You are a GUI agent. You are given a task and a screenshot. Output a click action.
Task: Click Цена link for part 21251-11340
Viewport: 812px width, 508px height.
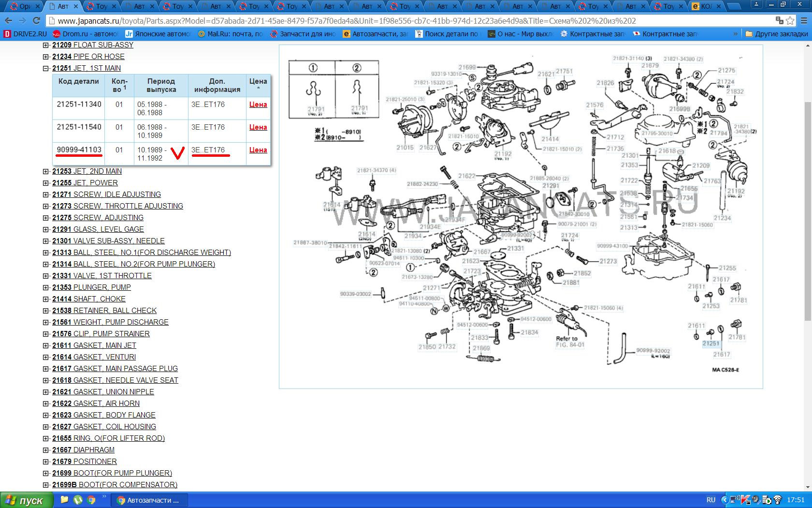click(258, 105)
